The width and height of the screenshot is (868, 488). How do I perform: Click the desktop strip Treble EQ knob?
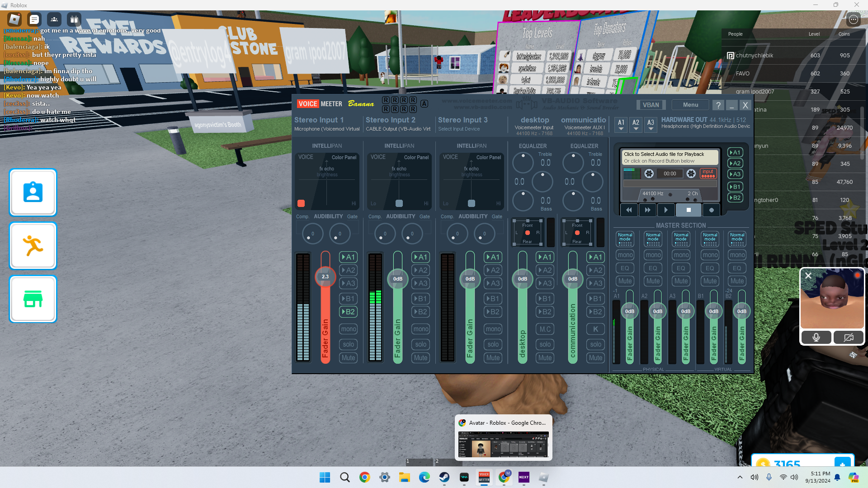point(523,163)
